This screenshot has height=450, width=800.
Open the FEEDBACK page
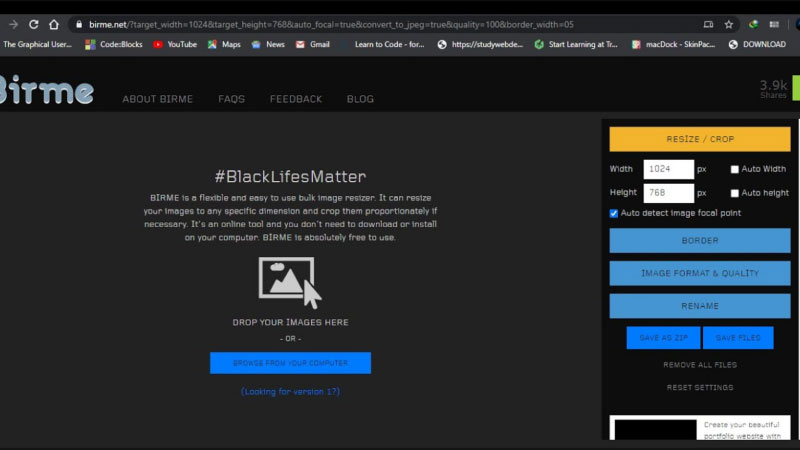click(x=296, y=99)
